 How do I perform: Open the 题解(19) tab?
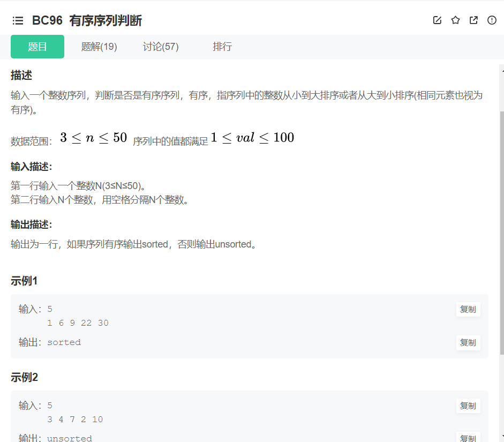(99, 47)
